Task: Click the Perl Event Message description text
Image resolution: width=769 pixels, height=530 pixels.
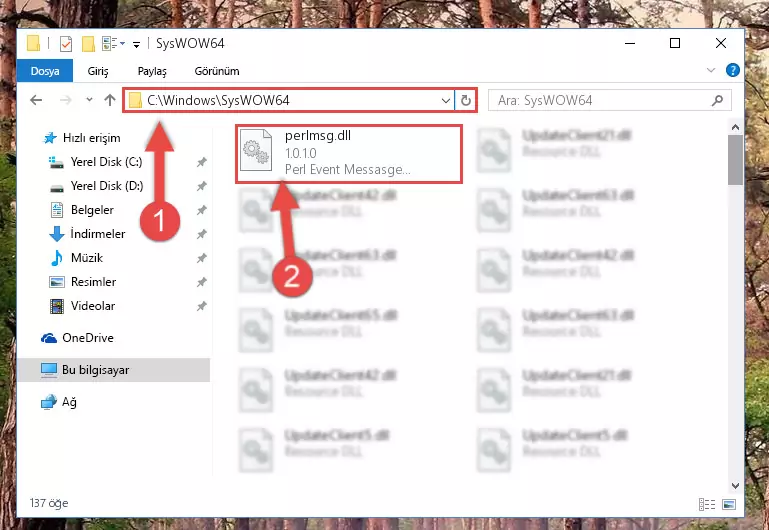Action: tap(348, 170)
